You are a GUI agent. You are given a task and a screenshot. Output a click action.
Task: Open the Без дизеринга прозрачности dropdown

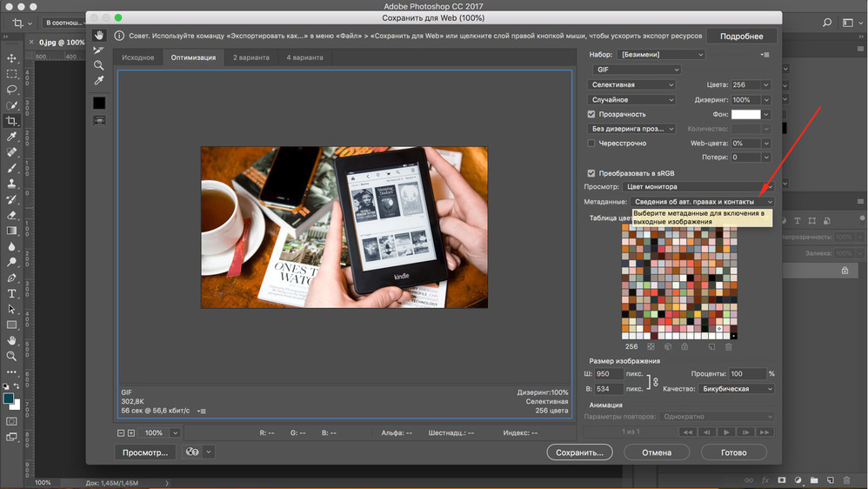631,129
